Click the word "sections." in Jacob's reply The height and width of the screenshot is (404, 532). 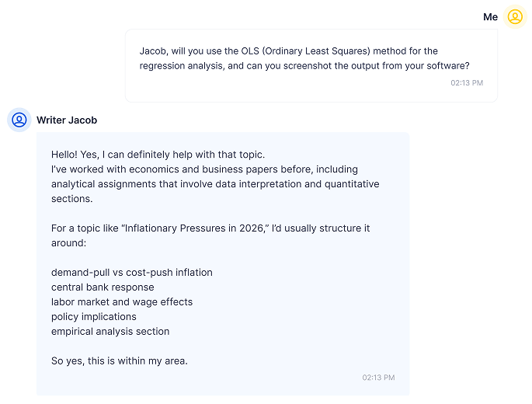click(71, 199)
